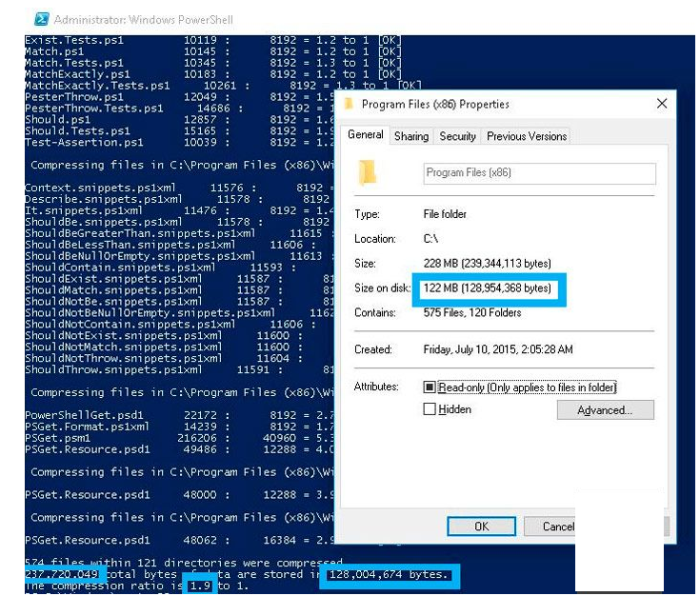Click the PSGet.Resource.psd1 49486 line
Screen dimensions: 700x596
(179, 449)
